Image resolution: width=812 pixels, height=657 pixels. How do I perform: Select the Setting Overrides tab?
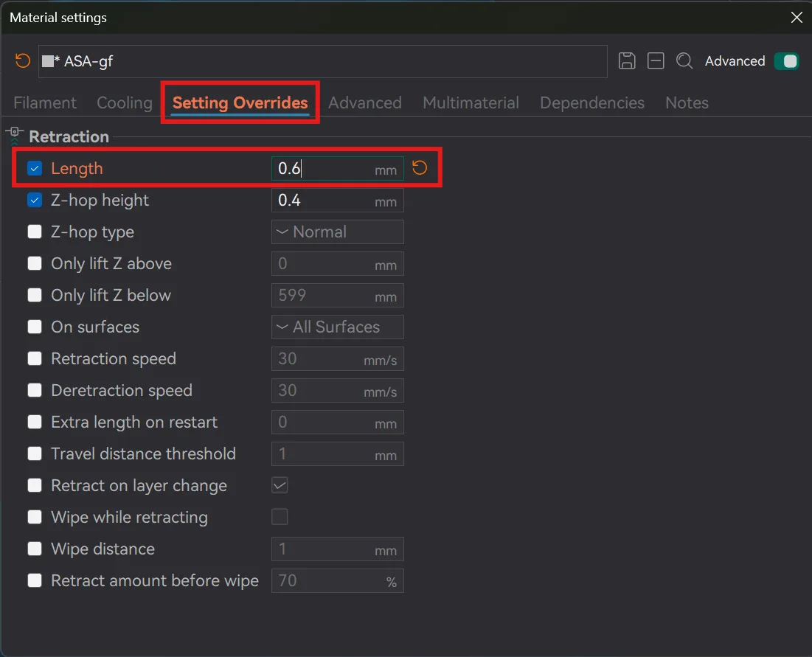point(240,102)
